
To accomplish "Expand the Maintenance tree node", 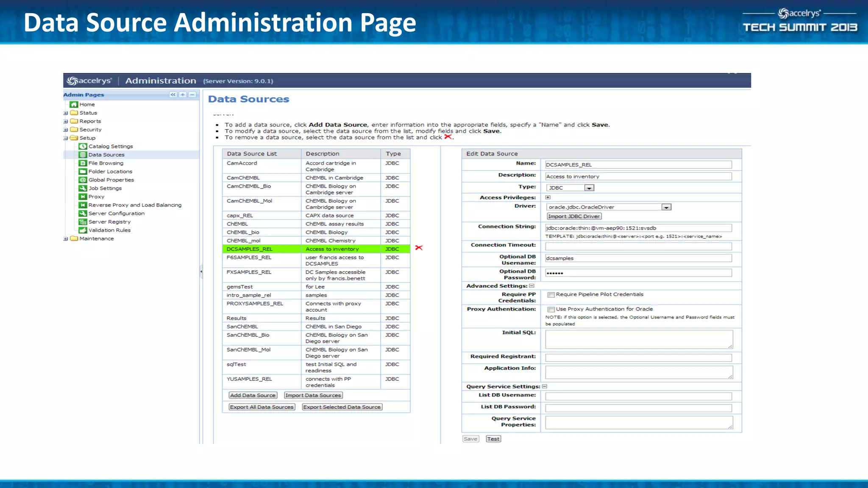I will (x=66, y=239).
